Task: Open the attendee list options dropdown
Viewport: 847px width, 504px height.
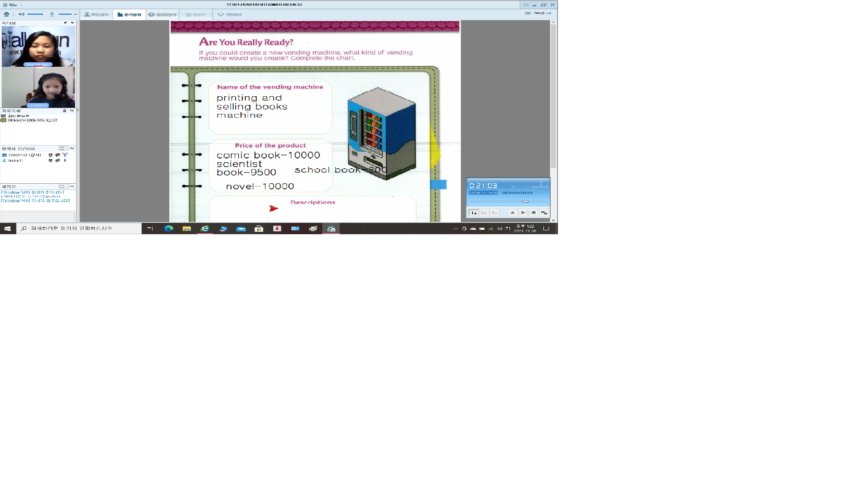Action: point(63,148)
